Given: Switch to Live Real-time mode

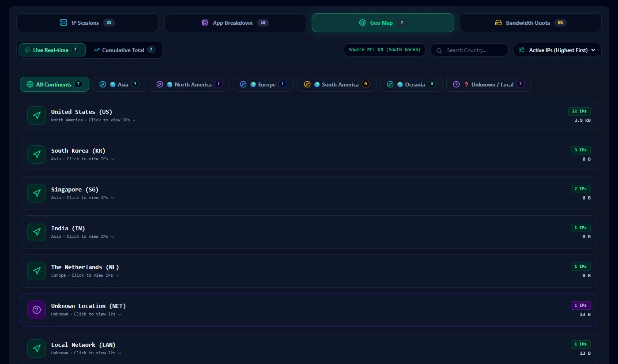Looking at the screenshot, I should (52, 50).
